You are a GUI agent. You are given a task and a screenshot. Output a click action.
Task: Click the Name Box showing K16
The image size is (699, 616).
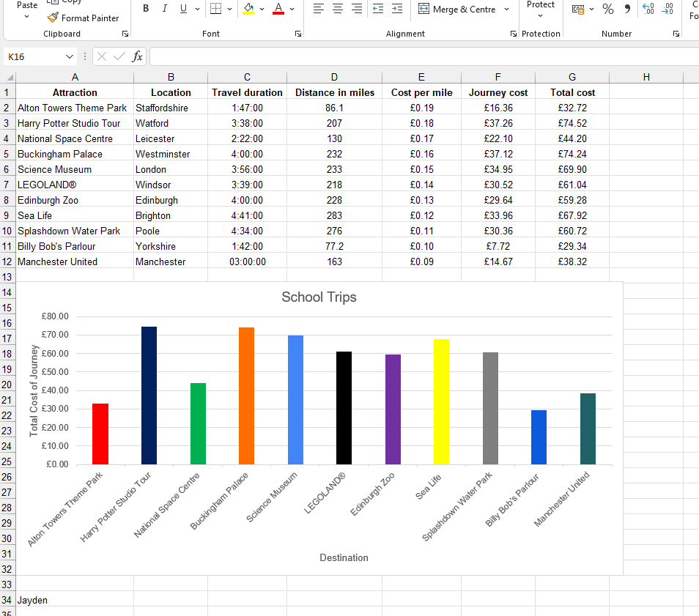(x=34, y=56)
